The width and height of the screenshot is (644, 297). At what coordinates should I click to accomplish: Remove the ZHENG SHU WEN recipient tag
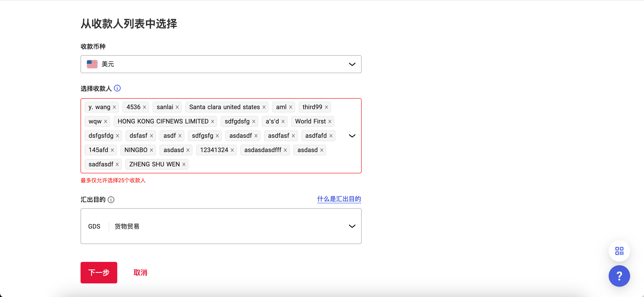[x=184, y=164]
